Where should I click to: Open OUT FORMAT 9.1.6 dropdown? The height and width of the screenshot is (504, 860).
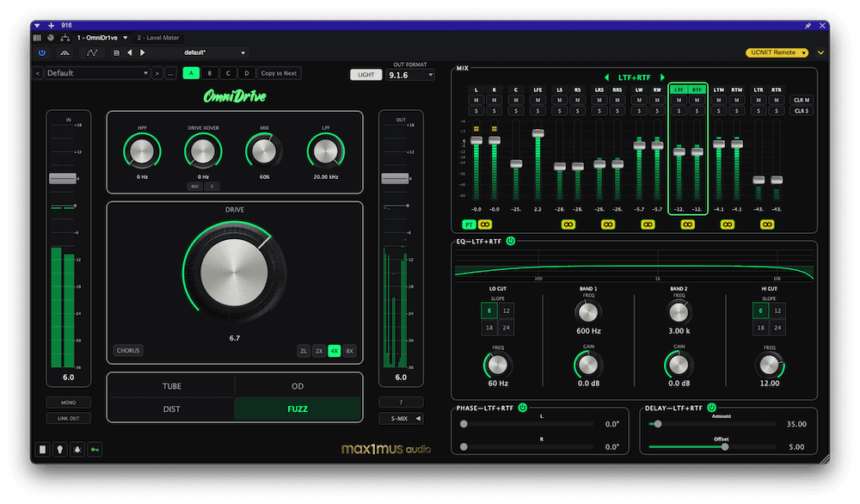[409, 75]
